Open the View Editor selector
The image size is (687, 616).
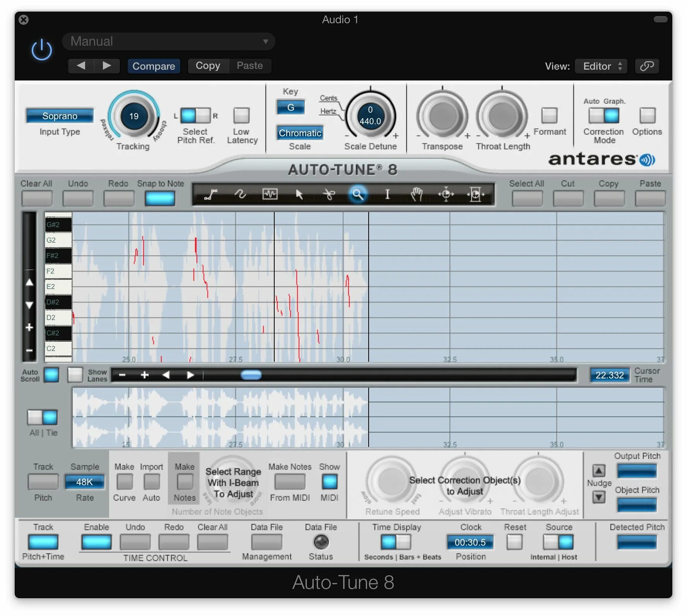tap(601, 66)
